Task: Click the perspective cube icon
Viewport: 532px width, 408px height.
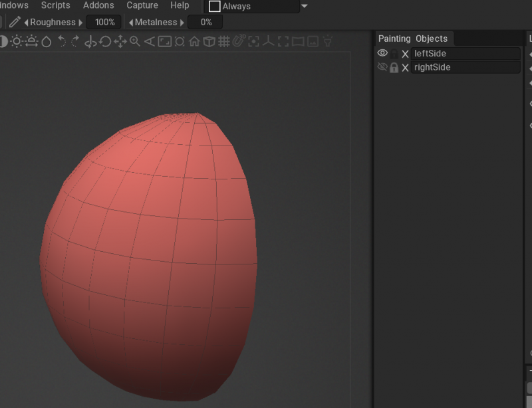Action: [x=209, y=42]
